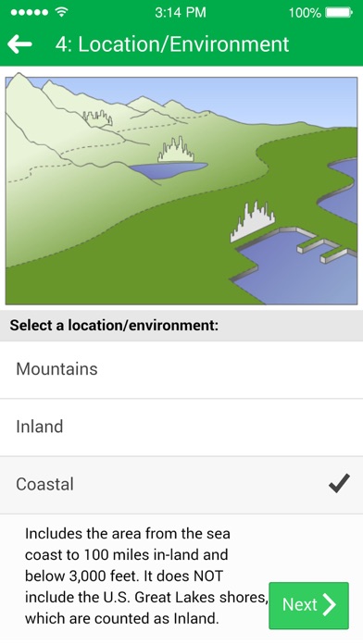The image size is (363, 644).
Task: Click the mountain city skyline in illustration
Action: click(x=97, y=118)
